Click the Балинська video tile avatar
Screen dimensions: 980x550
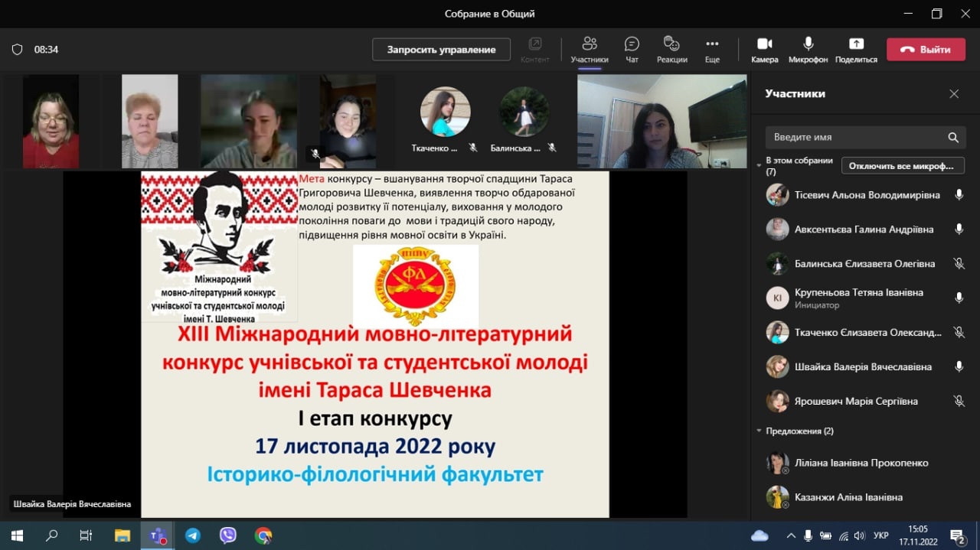click(524, 112)
